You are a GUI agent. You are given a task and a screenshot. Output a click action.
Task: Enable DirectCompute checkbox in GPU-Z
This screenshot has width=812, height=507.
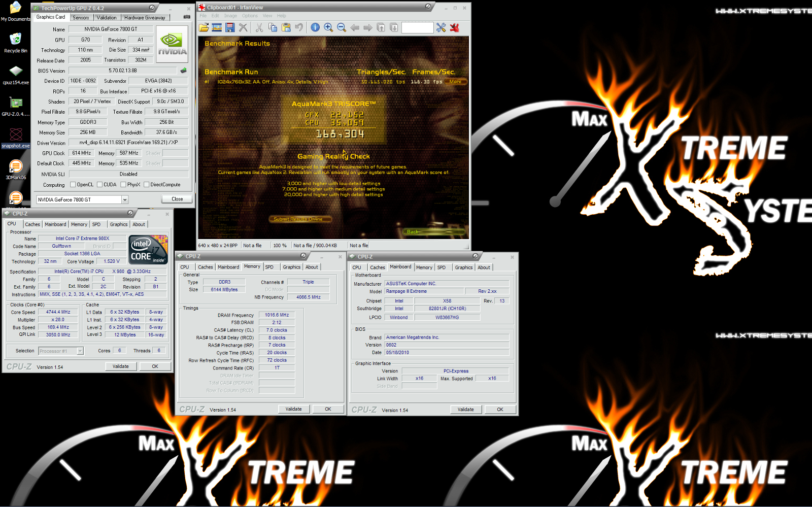click(146, 185)
